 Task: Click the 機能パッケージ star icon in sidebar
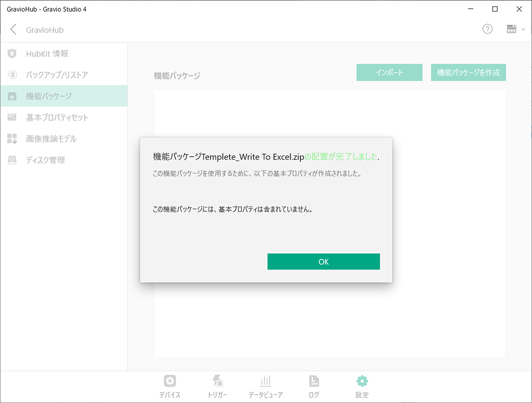[12, 96]
